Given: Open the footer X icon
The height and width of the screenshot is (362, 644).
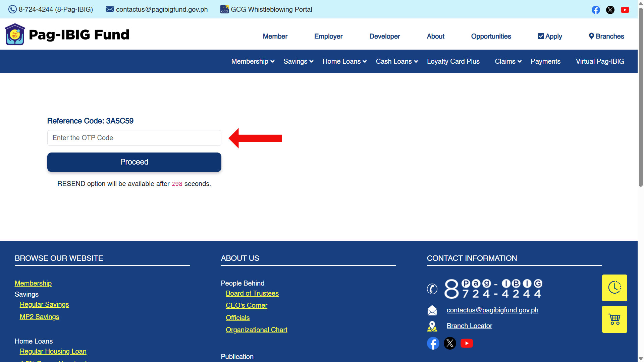Looking at the screenshot, I should [450, 343].
